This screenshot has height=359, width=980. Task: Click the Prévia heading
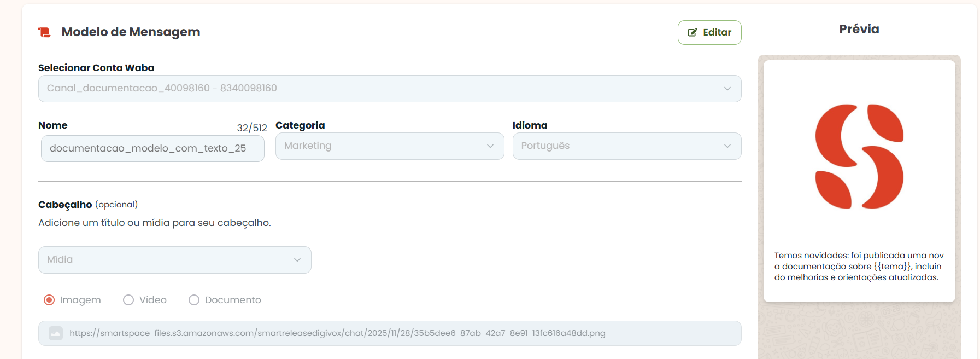(x=859, y=29)
